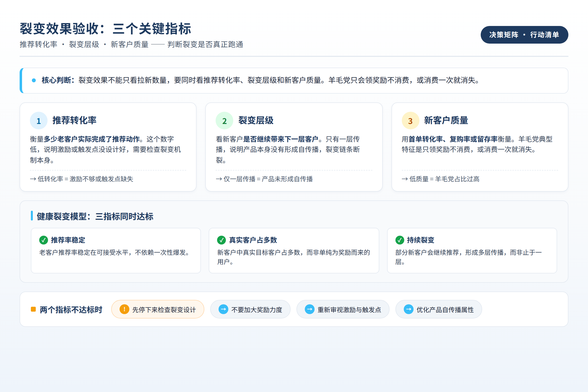Select the 先停下来检查裂变设计 pill
588x392 pixels.
(158, 309)
